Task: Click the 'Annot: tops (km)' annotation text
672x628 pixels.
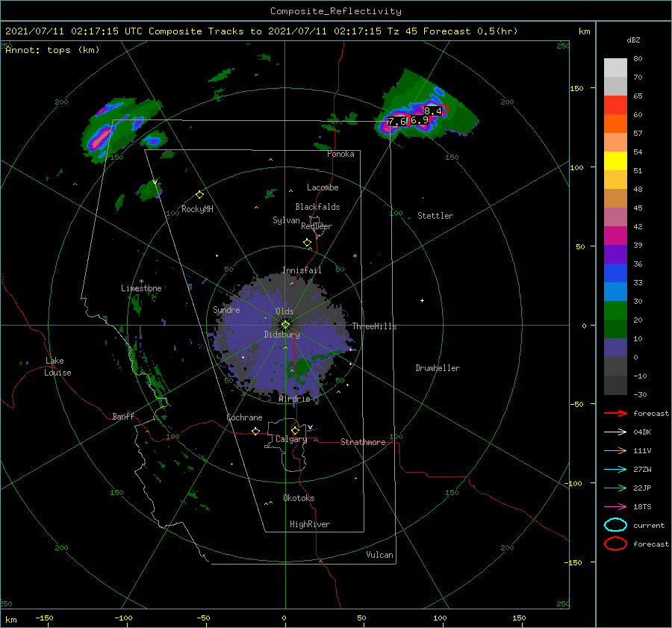Action: 52,50
